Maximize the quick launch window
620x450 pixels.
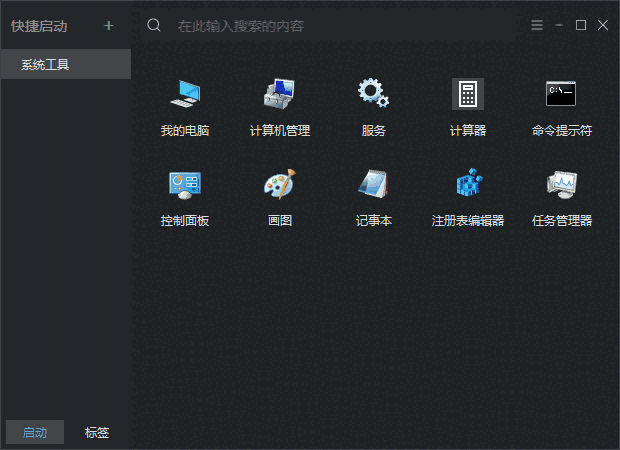(581, 25)
